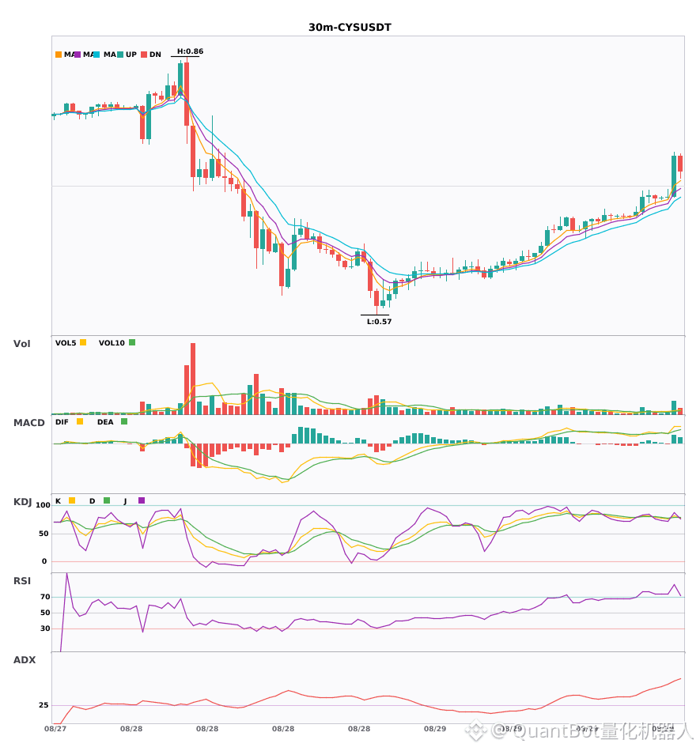This screenshot has height=751, width=700.
Task: Click the RSI axis value 70
Action: pos(45,597)
